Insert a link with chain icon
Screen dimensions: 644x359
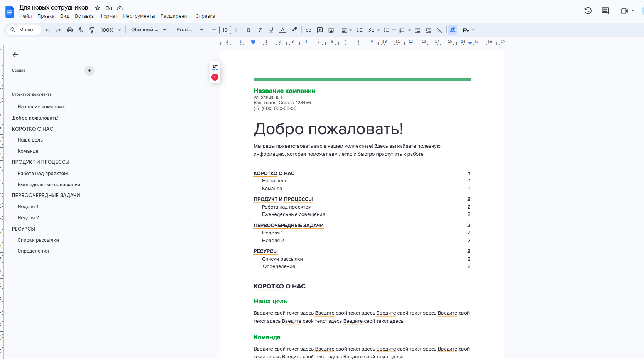pos(309,30)
